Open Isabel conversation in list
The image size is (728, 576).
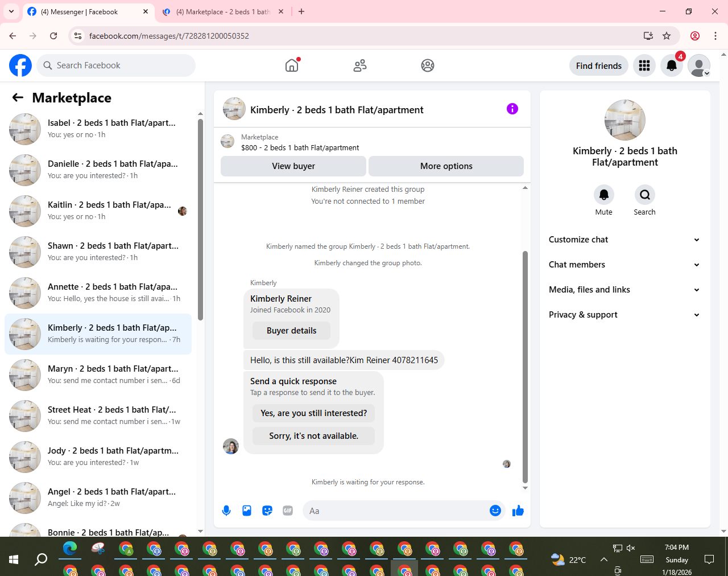click(98, 129)
